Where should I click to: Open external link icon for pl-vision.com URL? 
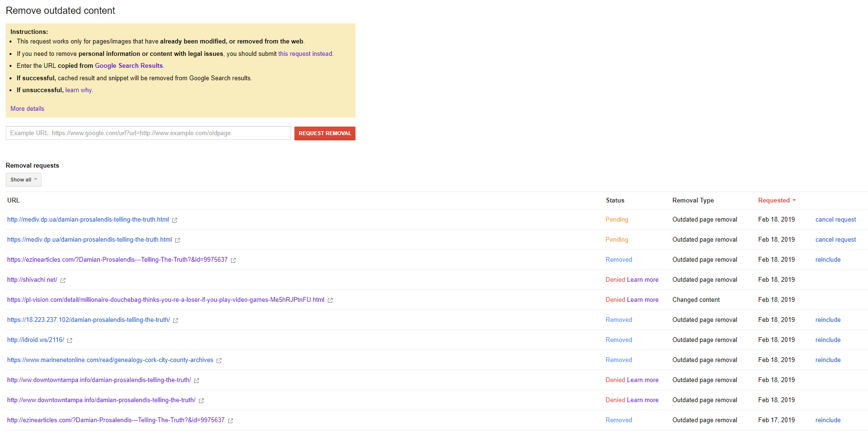click(x=330, y=300)
